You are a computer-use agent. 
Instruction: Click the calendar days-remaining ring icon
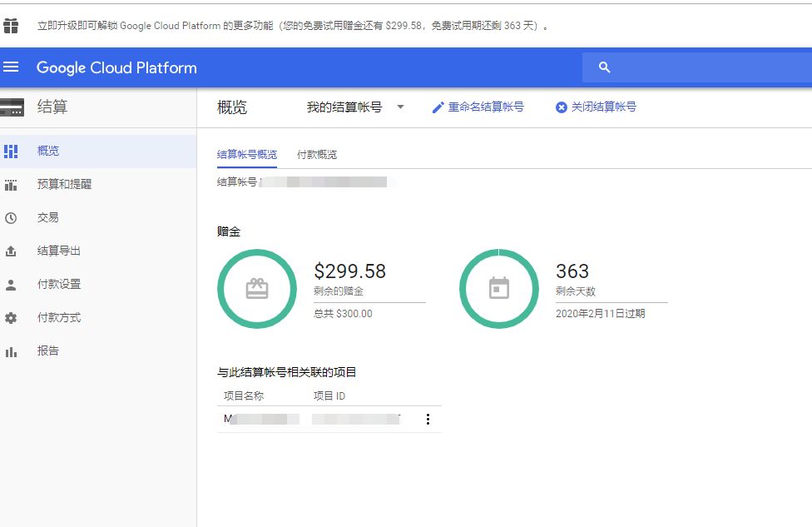pos(499,289)
